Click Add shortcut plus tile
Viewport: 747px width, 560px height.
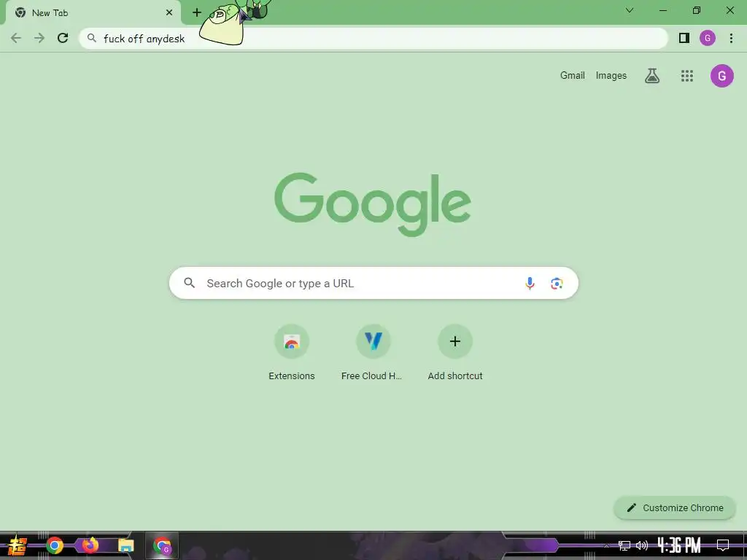click(x=455, y=353)
